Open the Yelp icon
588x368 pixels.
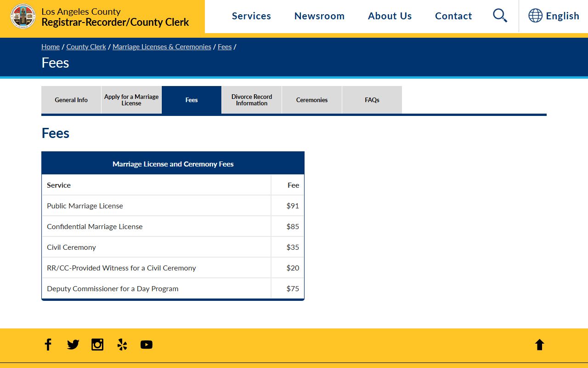tap(122, 345)
